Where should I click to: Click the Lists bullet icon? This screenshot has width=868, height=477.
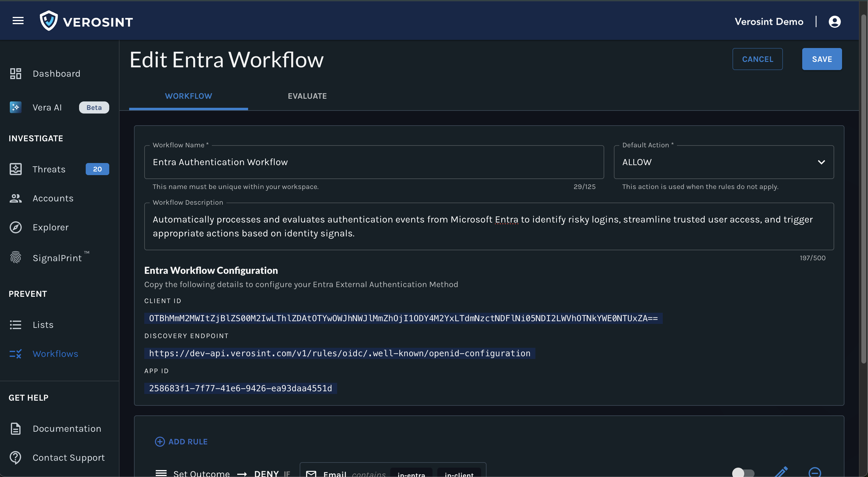point(15,325)
